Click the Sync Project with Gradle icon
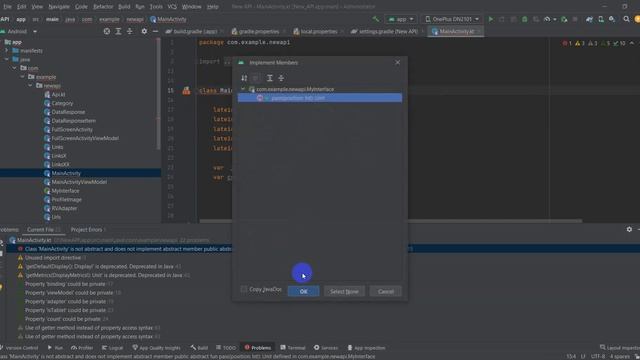 point(589,19)
